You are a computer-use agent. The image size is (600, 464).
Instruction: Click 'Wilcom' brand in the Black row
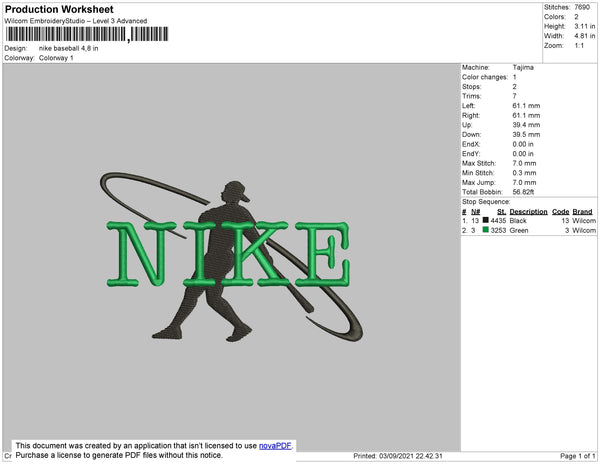(584, 221)
